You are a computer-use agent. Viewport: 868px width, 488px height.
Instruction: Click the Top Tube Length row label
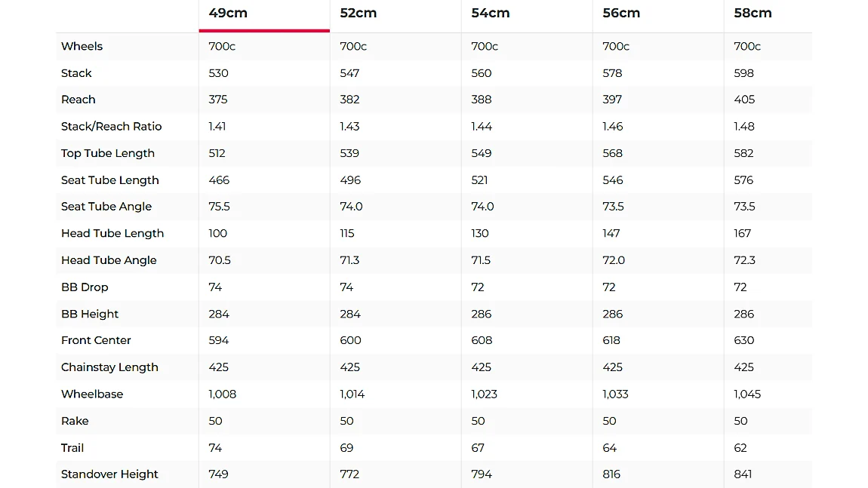point(108,153)
